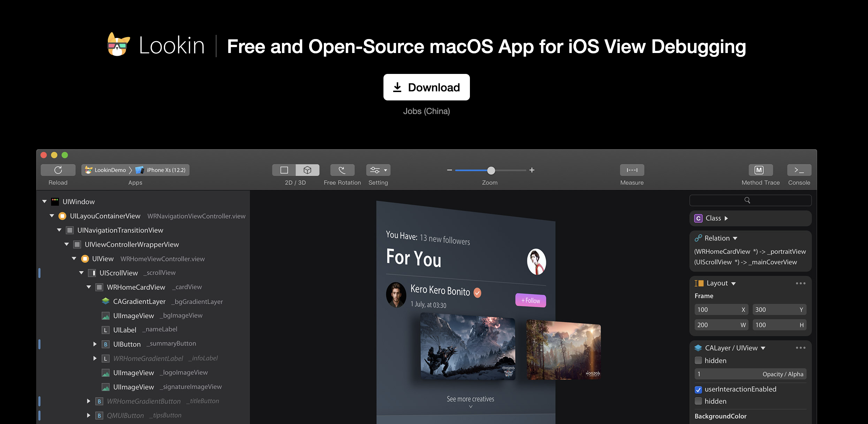Collapse the Relation section
The image size is (868, 424).
click(x=735, y=238)
